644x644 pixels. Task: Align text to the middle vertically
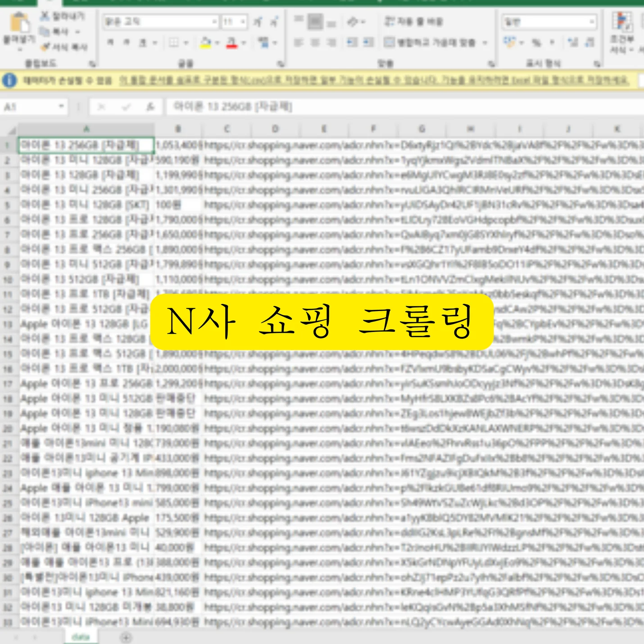pos(315,21)
